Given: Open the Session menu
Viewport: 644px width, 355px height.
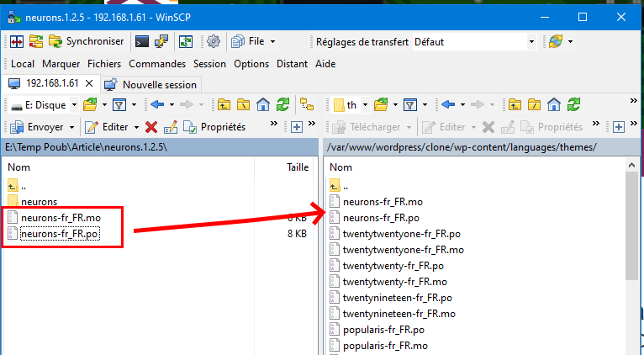Looking at the screenshot, I should 209,64.
